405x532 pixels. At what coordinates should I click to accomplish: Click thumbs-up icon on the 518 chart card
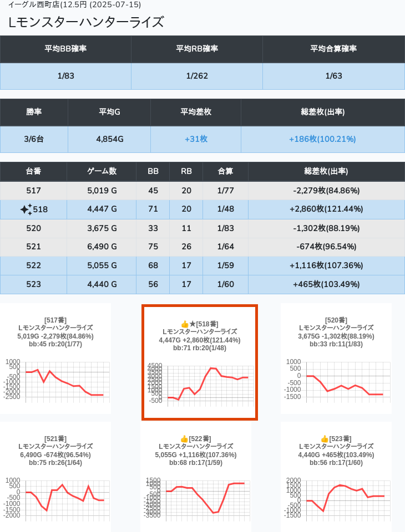185,324
